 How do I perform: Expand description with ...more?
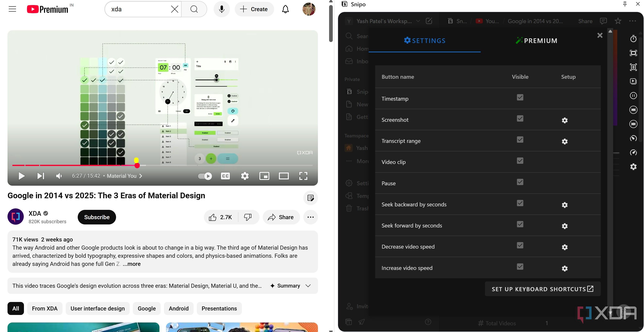click(131, 264)
